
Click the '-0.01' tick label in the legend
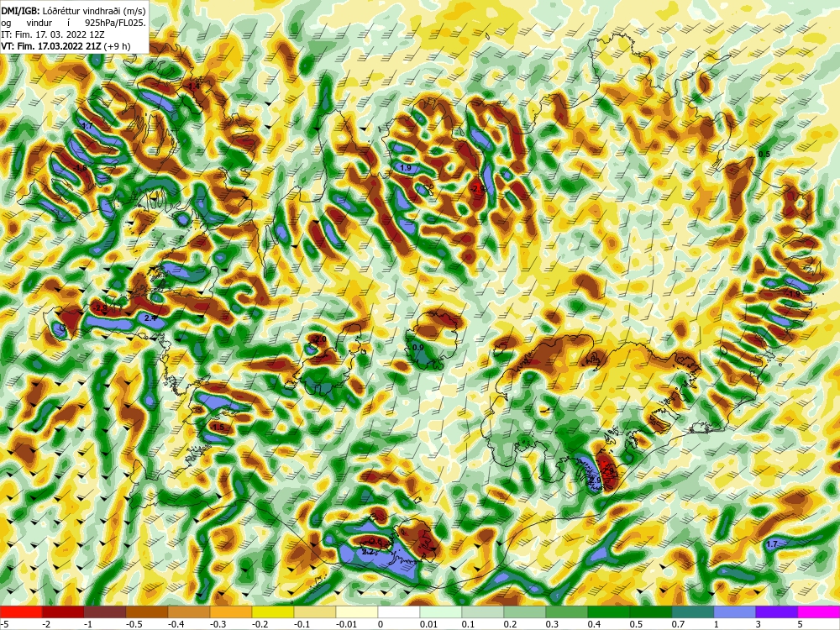click(x=347, y=624)
